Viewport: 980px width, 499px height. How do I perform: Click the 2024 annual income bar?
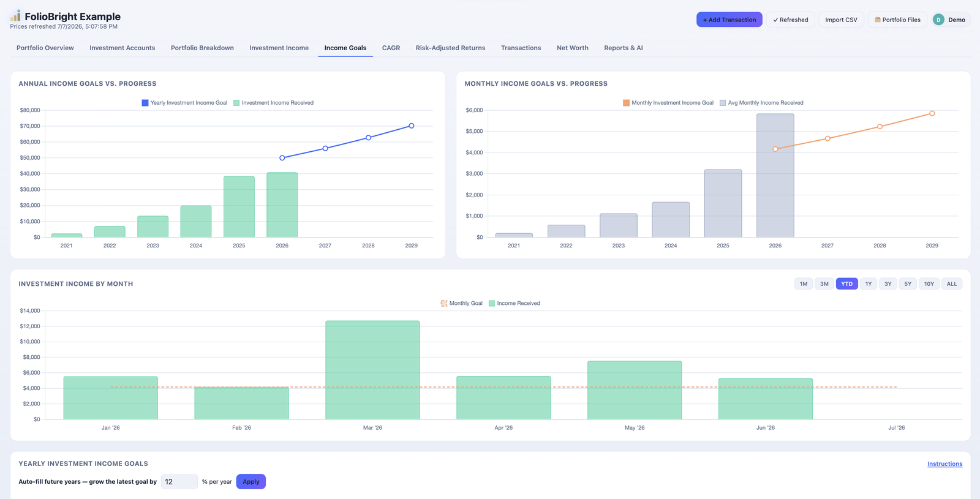[x=196, y=222]
